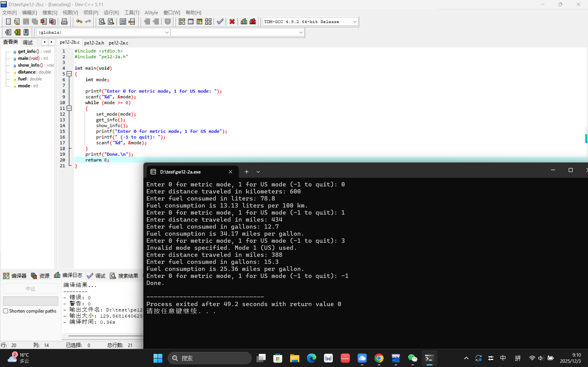Click the Windows Start button
The image size is (588, 367).
click(x=158, y=358)
